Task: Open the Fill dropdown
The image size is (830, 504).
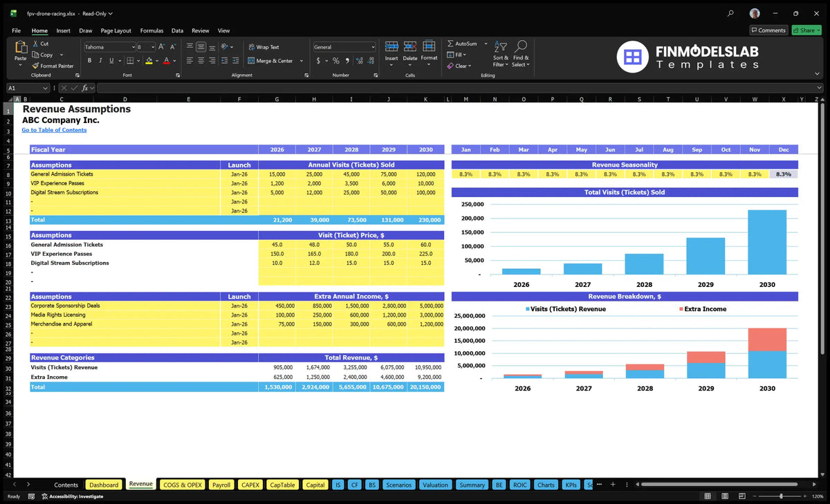Action: 456,55
